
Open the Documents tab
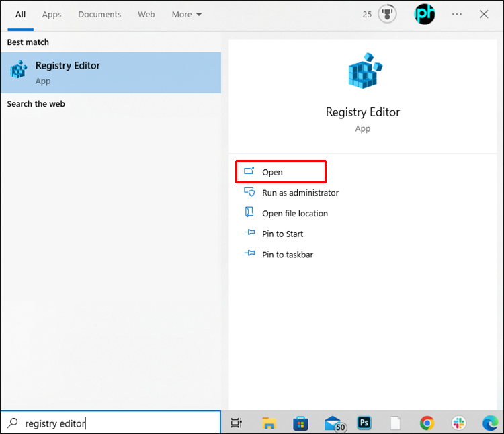(x=99, y=15)
